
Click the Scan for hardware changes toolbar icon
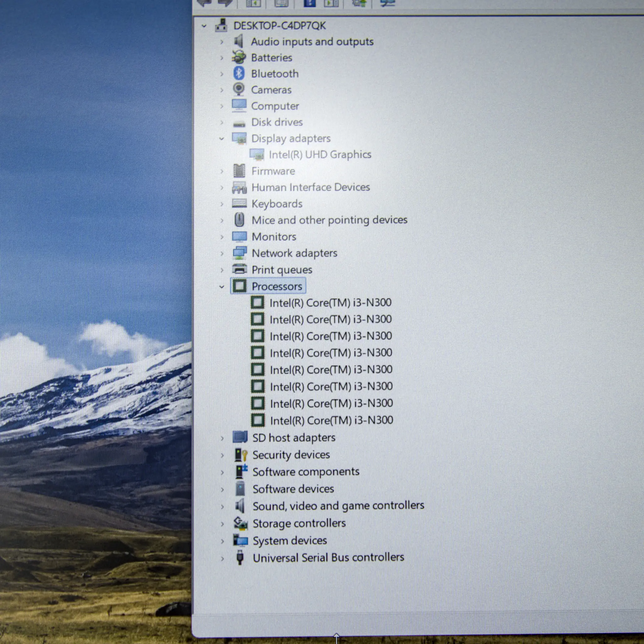(x=388, y=3)
